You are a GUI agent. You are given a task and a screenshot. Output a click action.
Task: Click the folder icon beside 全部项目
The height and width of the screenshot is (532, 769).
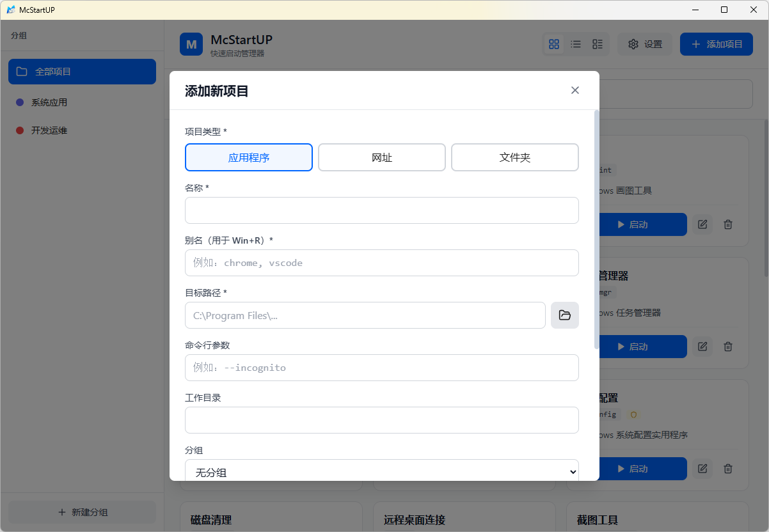pyautogui.click(x=22, y=72)
